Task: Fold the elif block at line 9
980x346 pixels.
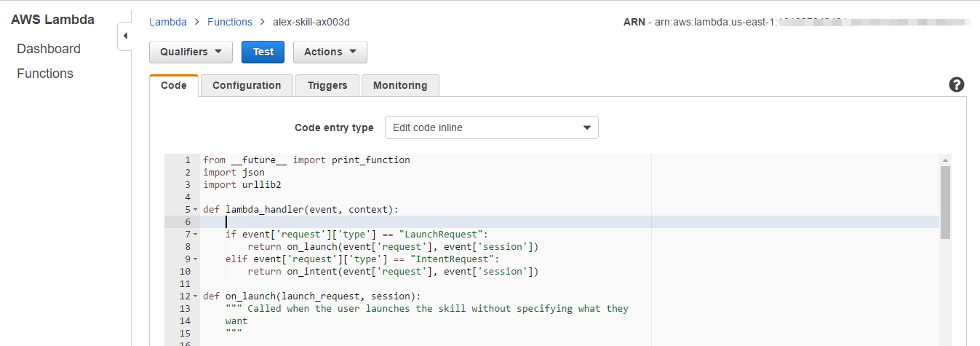Action: pyautogui.click(x=196, y=259)
